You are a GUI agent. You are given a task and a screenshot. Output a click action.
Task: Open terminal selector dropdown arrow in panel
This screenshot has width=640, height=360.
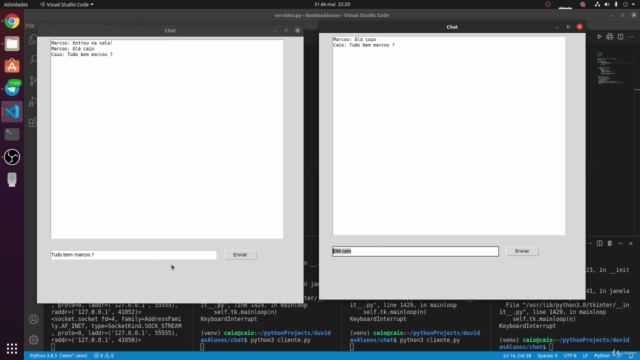pos(590,243)
